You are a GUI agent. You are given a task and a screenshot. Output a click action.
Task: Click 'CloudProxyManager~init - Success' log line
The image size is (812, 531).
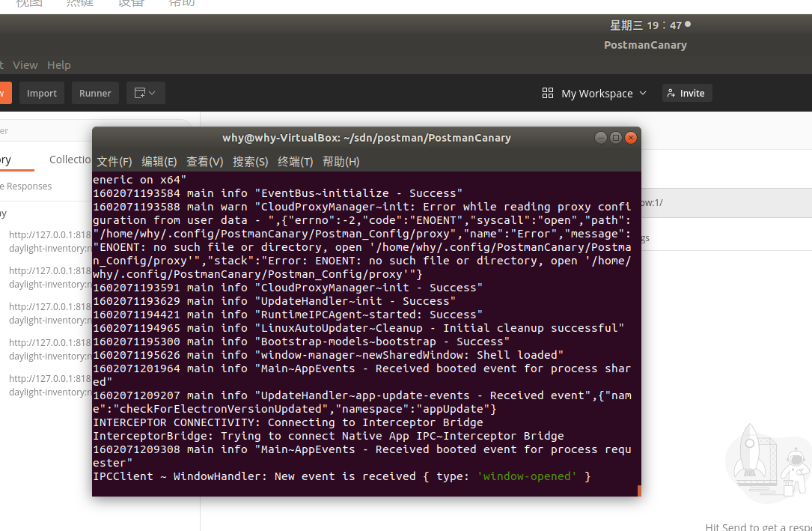(288, 288)
